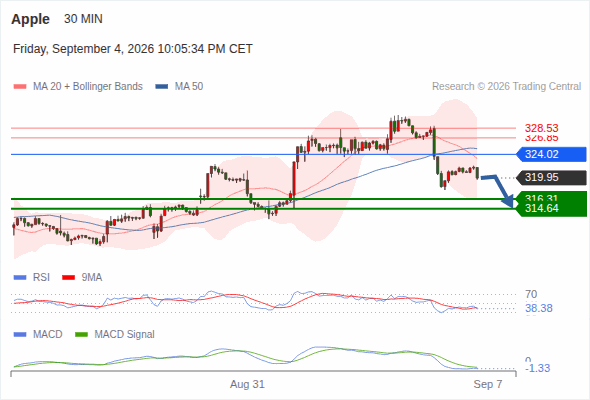Click the date and time header text

tap(133, 49)
